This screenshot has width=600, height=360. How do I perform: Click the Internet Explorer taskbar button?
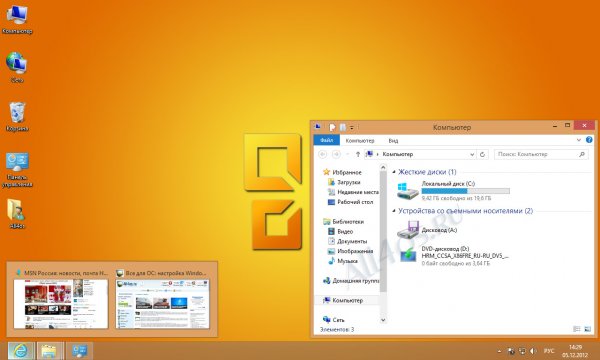[x=21, y=350]
